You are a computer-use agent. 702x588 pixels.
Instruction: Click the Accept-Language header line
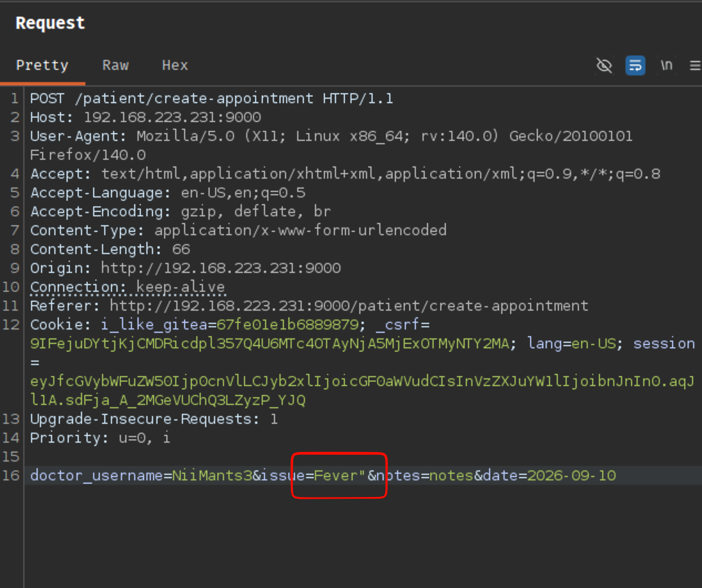(167, 193)
